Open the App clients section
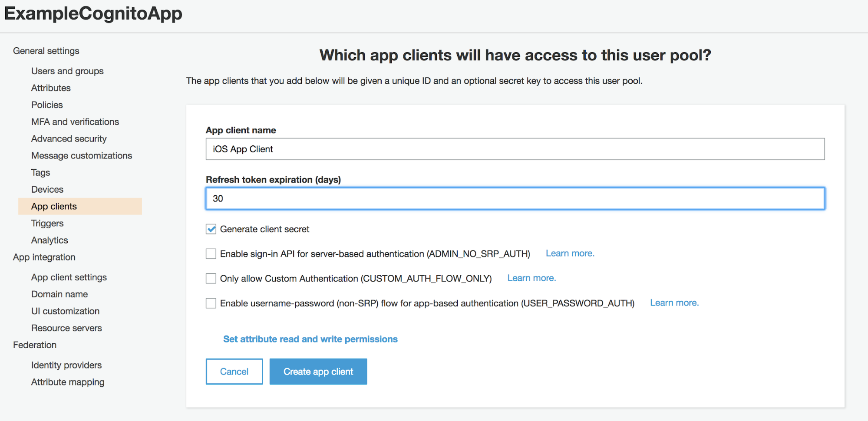This screenshot has width=868, height=421. 54,206
